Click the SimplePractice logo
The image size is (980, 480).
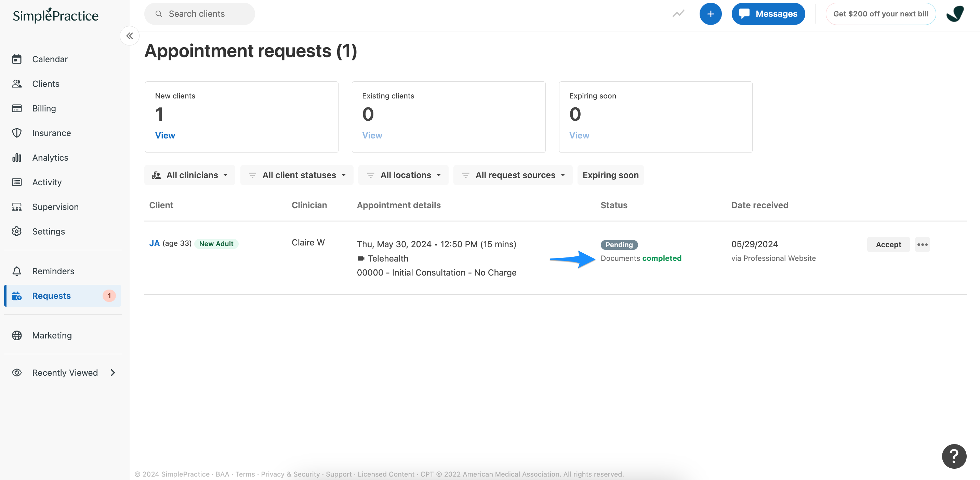click(55, 15)
